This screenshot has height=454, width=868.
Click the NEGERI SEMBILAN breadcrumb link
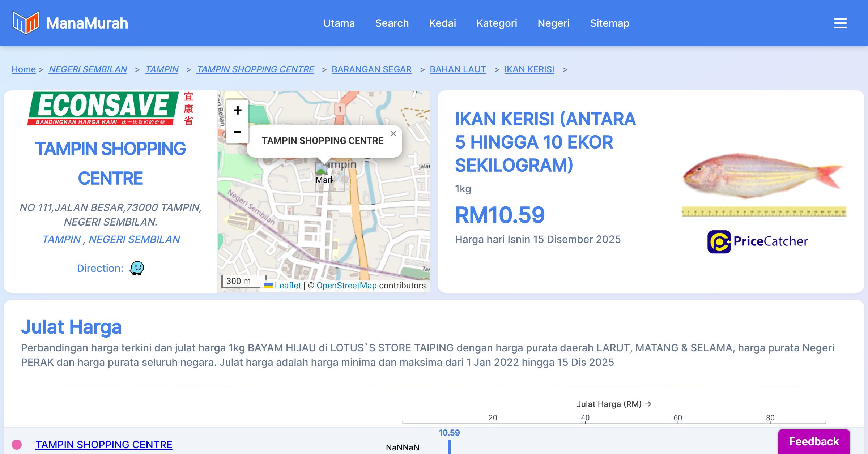(88, 69)
